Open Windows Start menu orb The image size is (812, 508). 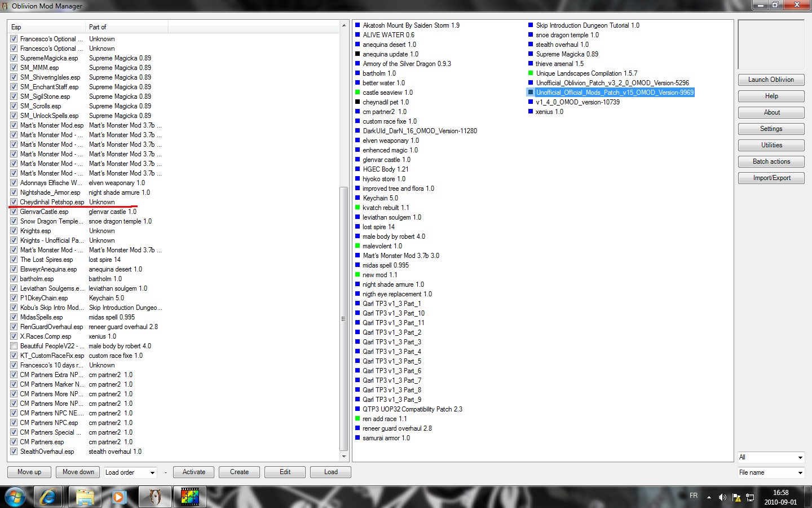[x=15, y=497]
